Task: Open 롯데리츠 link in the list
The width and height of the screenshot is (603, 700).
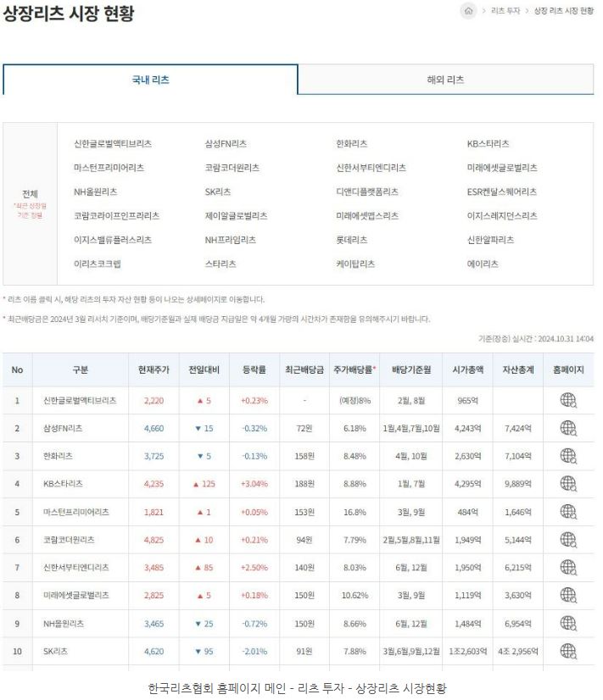Action: coord(351,240)
